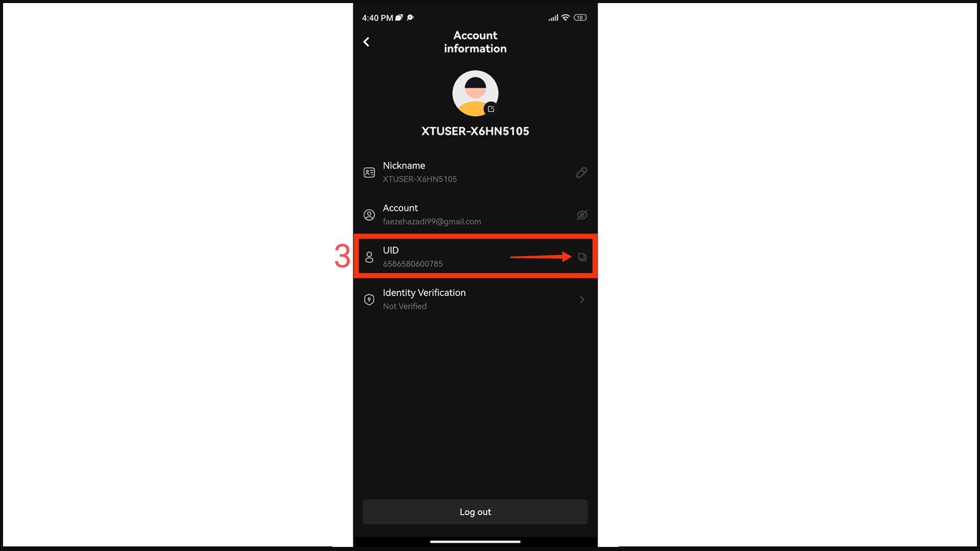This screenshot has width=980, height=551.
Task: Open the Account information back menu
Action: pos(367,42)
